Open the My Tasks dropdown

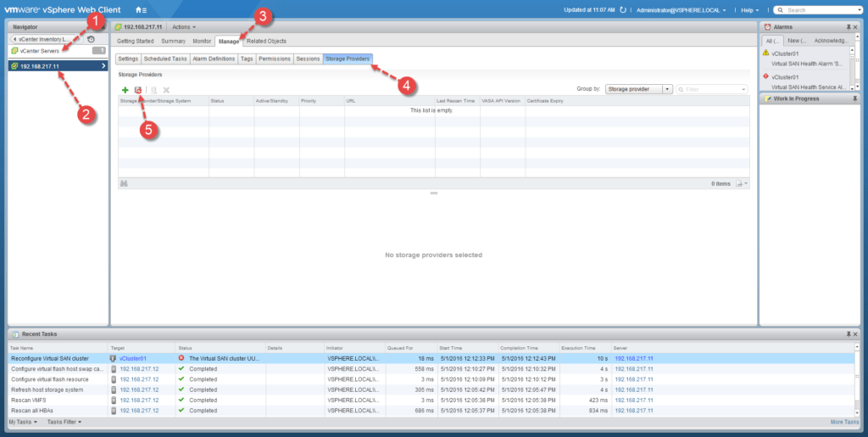[x=23, y=422]
